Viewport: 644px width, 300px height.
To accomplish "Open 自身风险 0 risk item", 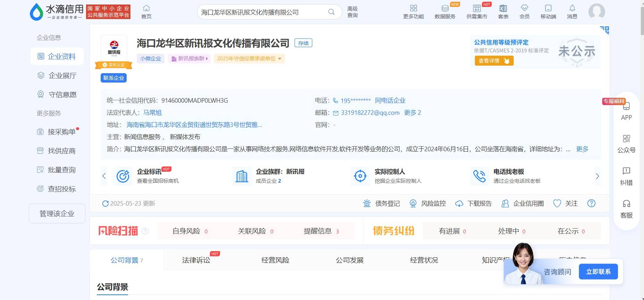I will point(190,231).
